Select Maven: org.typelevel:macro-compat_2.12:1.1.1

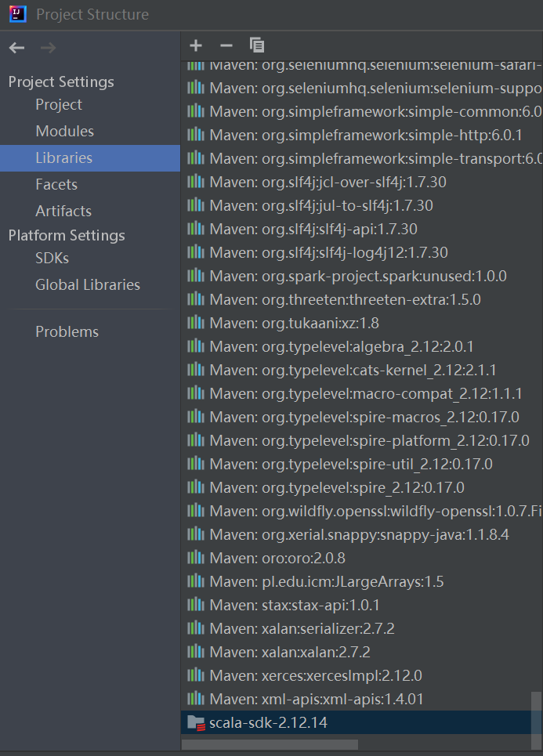click(x=362, y=393)
